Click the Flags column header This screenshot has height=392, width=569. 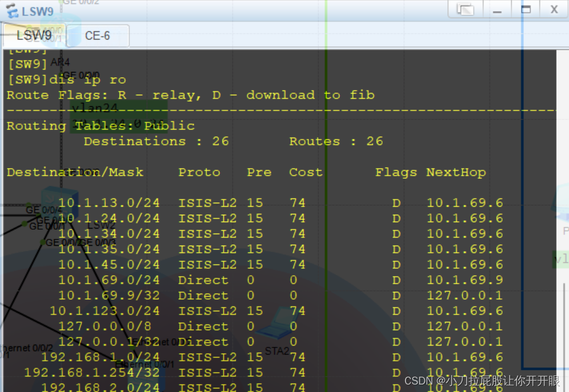click(396, 173)
